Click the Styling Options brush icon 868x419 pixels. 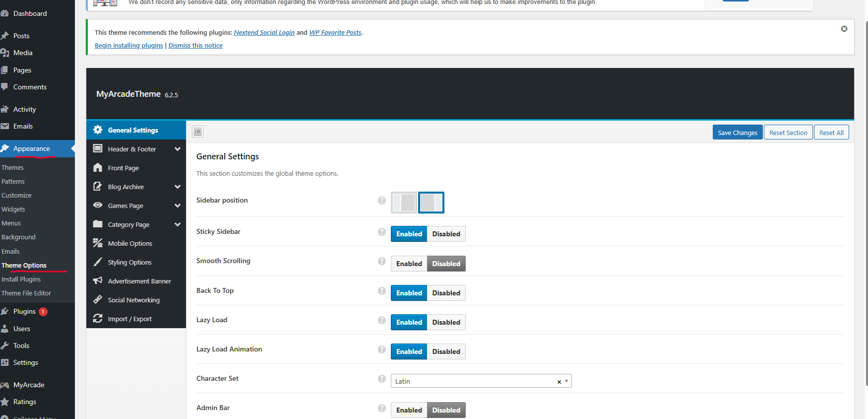click(98, 262)
